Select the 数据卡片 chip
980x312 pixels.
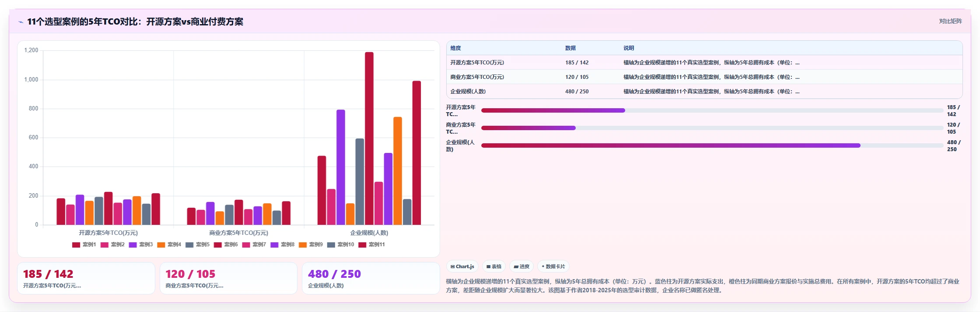pyautogui.click(x=553, y=266)
